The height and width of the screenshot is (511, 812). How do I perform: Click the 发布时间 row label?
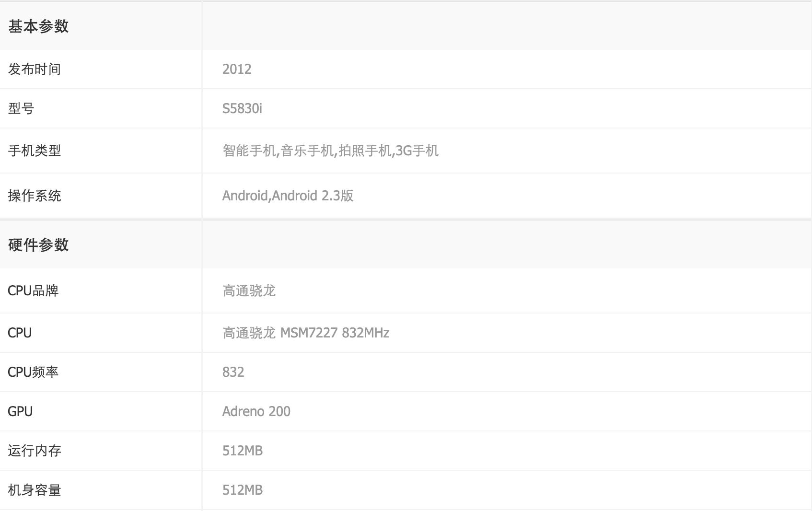click(34, 69)
